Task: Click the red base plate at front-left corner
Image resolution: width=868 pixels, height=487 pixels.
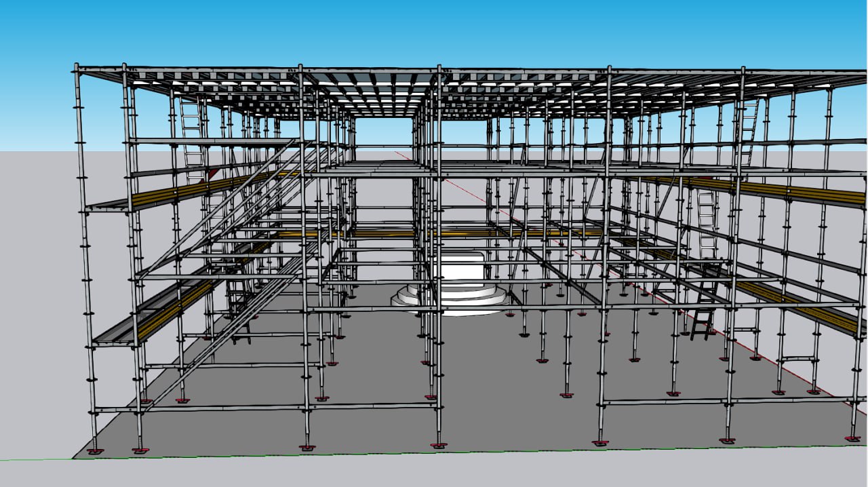Action: pyautogui.click(x=96, y=451)
